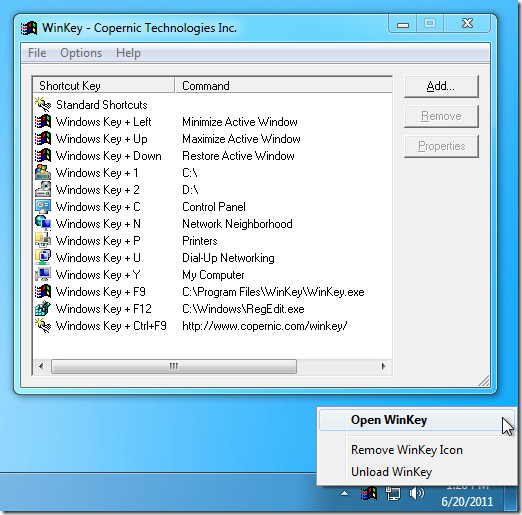Select the http://www.copernic.com/winkey/ entry
Screen dimensions: 522x515
(x=265, y=326)
